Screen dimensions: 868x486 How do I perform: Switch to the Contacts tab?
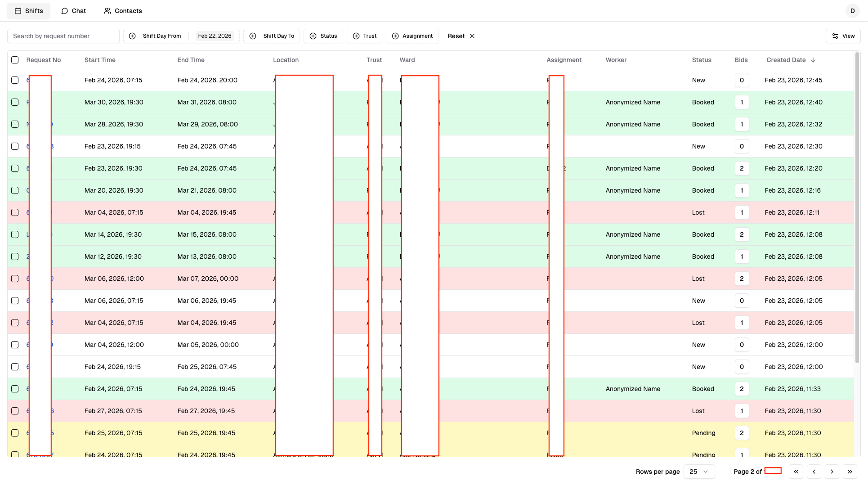[x=122, y=11]
